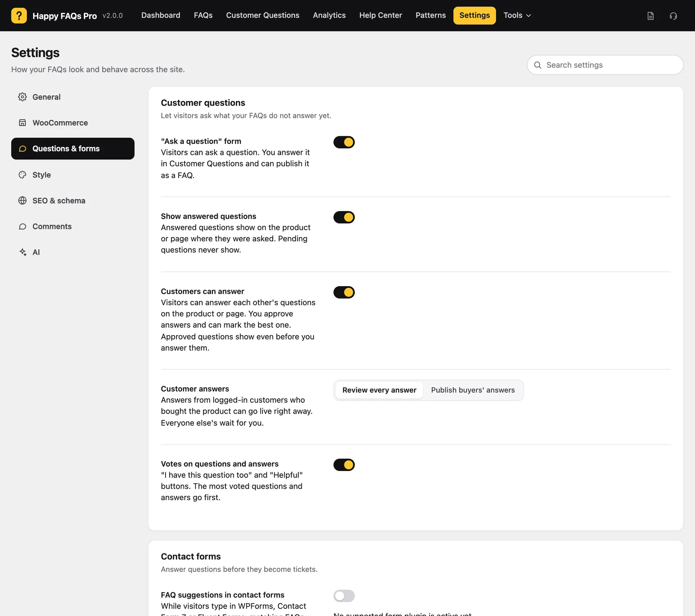Open the support headset icon

click(x=673, y=16)
